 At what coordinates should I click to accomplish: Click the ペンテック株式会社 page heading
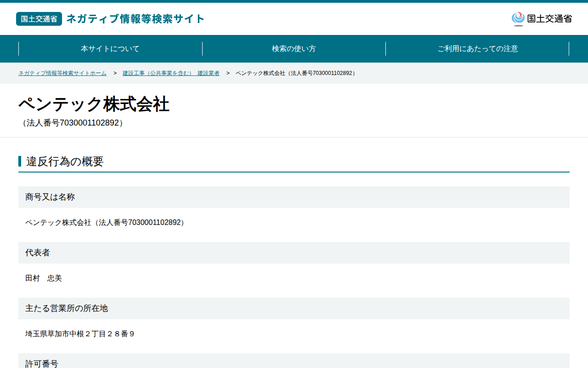click(x=94, y=104)
